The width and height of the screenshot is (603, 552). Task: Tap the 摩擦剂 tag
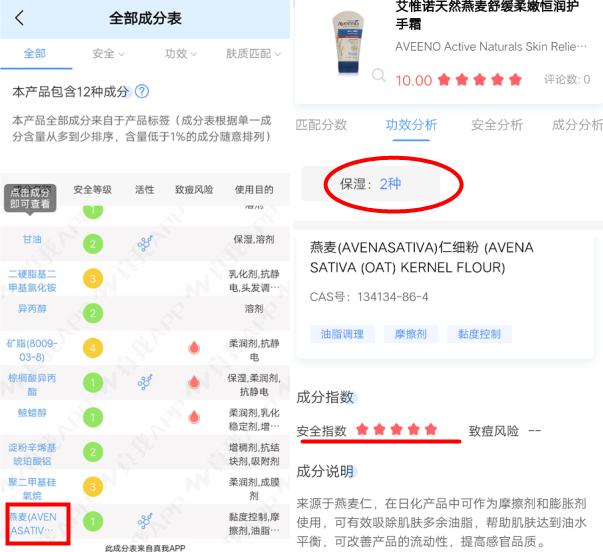[x=411, y=334]
